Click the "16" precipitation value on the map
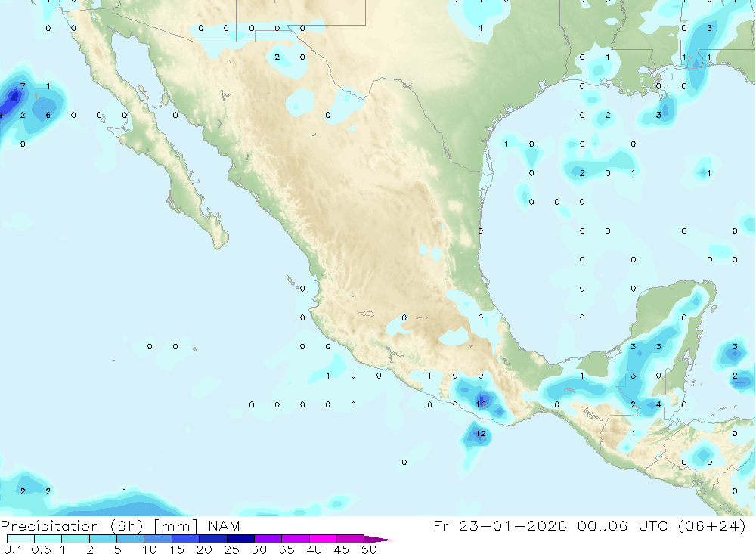Screen dimensions: 756x554 tap(481, 404)
